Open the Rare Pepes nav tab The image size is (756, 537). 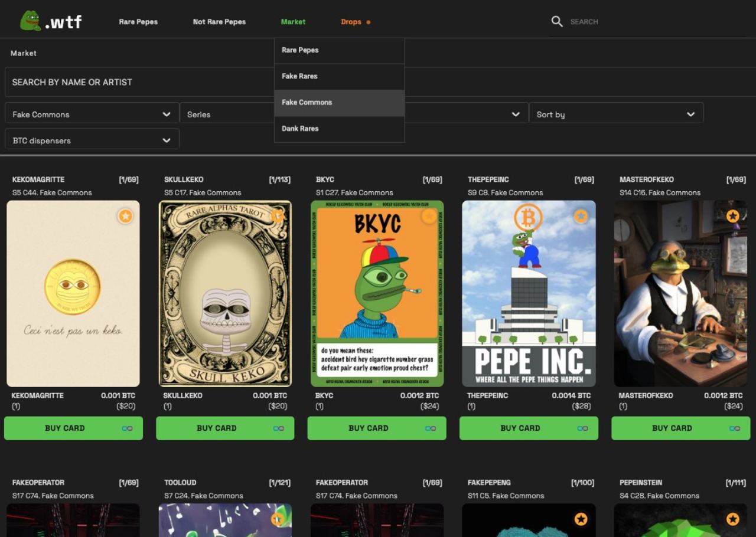coord(138,22)
